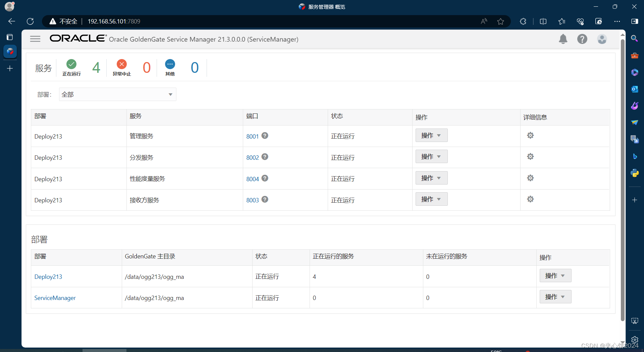Screen dimensions: 644x352
Task: Open the screenshot tool in sidebar
Action: (635, 321)
